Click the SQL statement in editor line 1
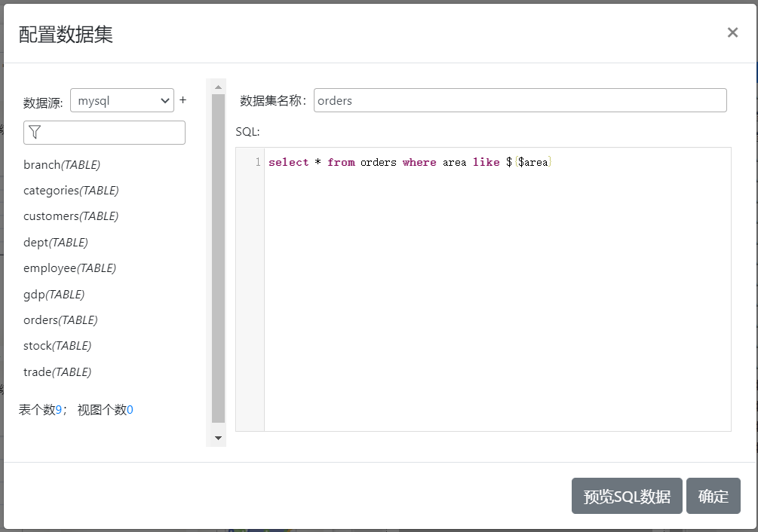The width and height of the screenshot is (758, 532). click(x=410, y=162)
